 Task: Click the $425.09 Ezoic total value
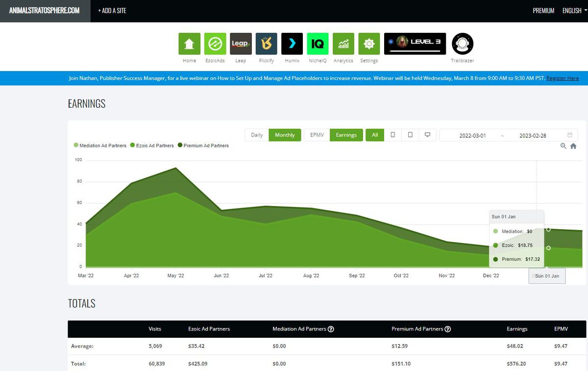click(x=198, y=364)
